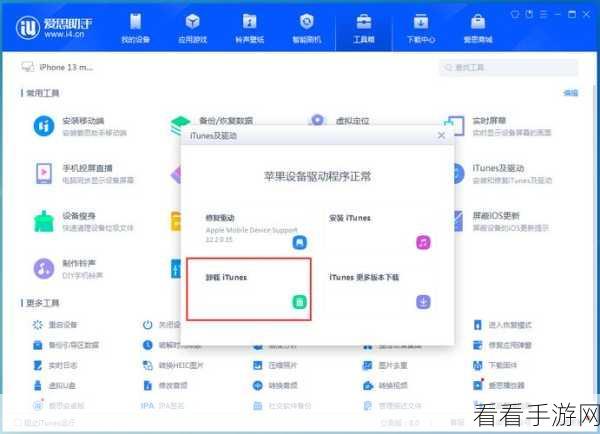
Task: Open 设备瘦身 (Device cleanup) tool
Action: click(x=83, y=221)
